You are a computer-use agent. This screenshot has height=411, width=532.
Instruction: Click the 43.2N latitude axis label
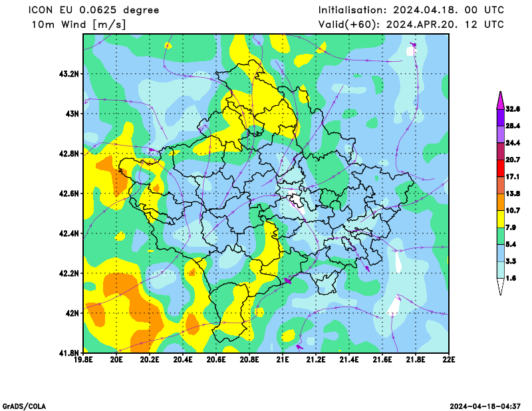coord(69,74)
